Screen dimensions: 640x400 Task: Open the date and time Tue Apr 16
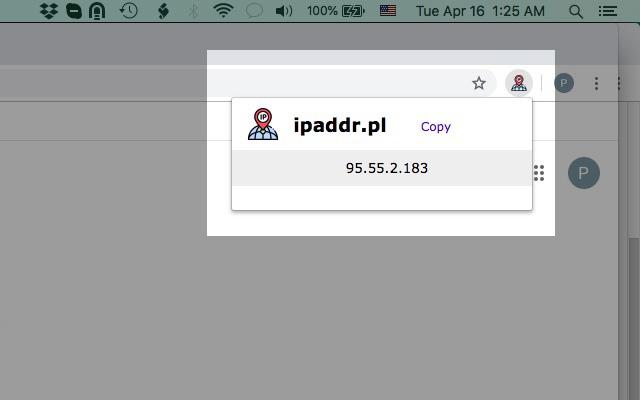[480, 11]
